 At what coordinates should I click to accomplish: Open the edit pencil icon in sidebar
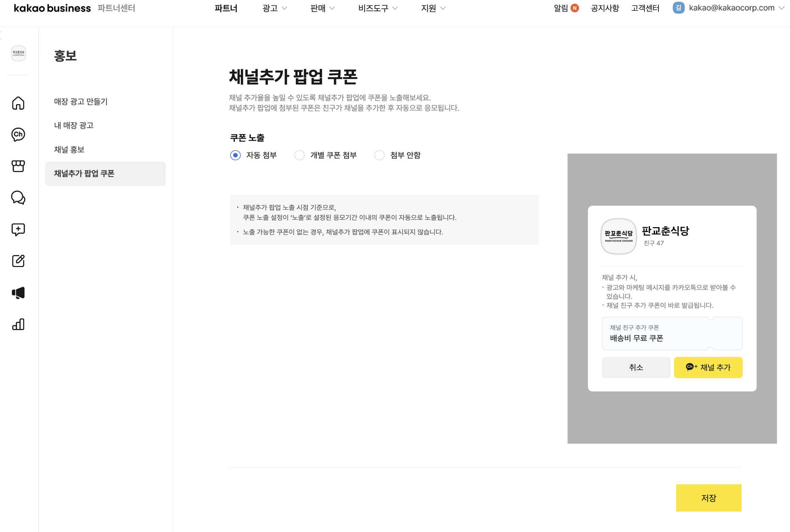(x=18, y=261)
